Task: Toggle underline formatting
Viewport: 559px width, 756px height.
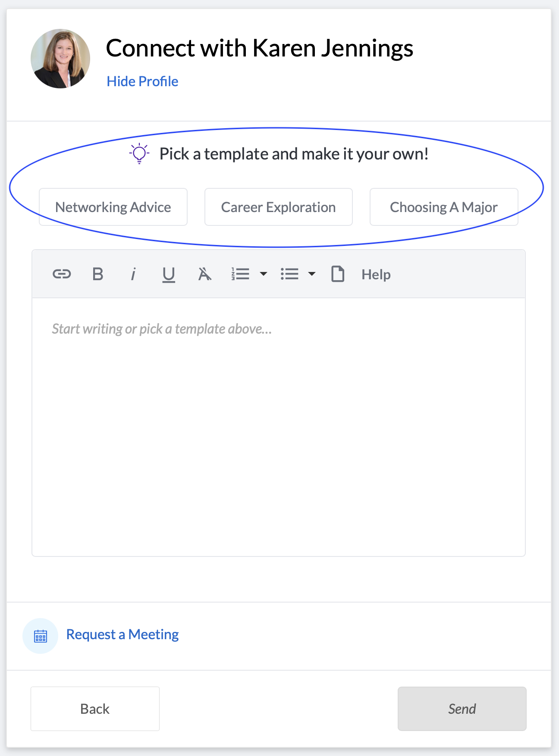Action: tap(169, 275)
